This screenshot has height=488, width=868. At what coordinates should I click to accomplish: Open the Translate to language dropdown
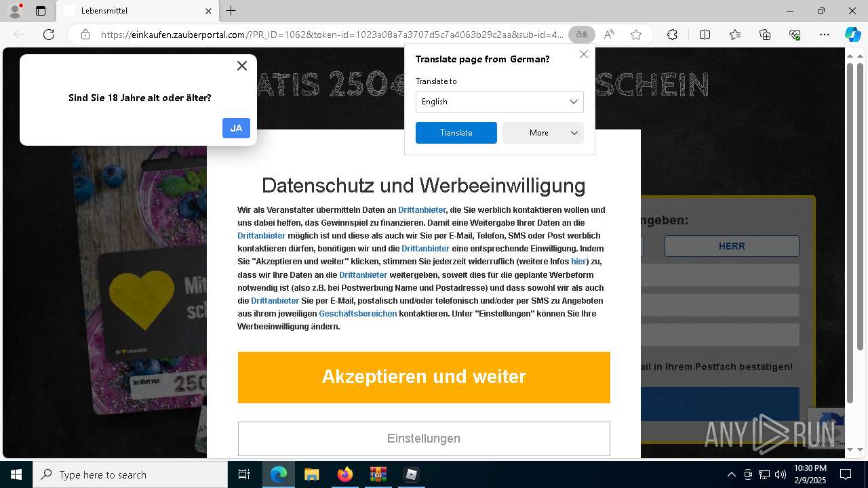pyautogui.click(x=499, y=102)
